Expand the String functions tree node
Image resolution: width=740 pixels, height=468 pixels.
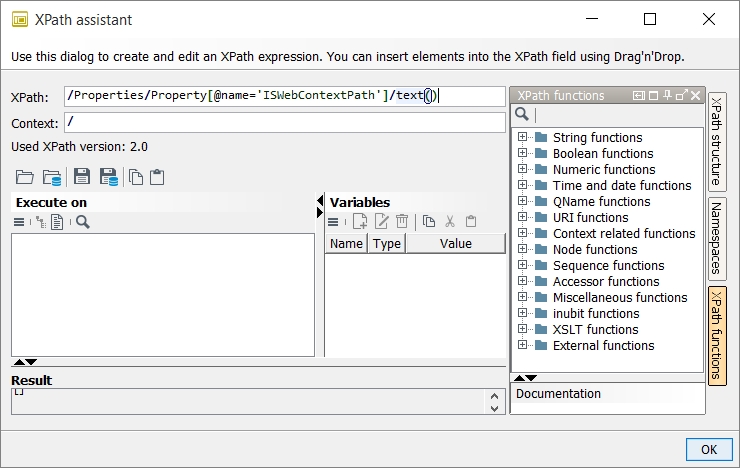[x=522, y=138]
